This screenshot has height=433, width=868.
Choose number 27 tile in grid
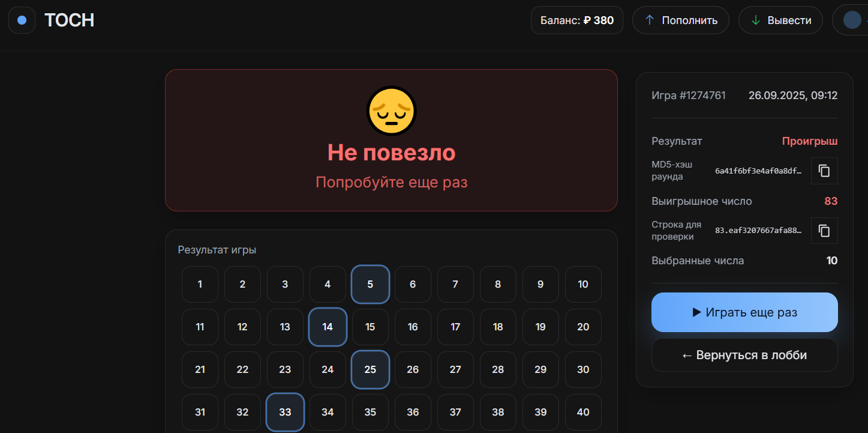coord(455,370)
